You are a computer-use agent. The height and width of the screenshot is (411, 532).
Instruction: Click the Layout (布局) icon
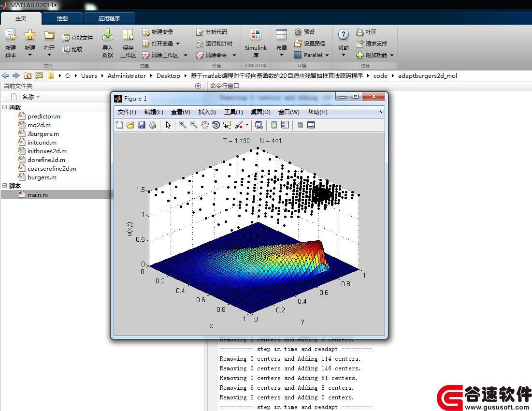pyautogui.click(x=281, y=35)
